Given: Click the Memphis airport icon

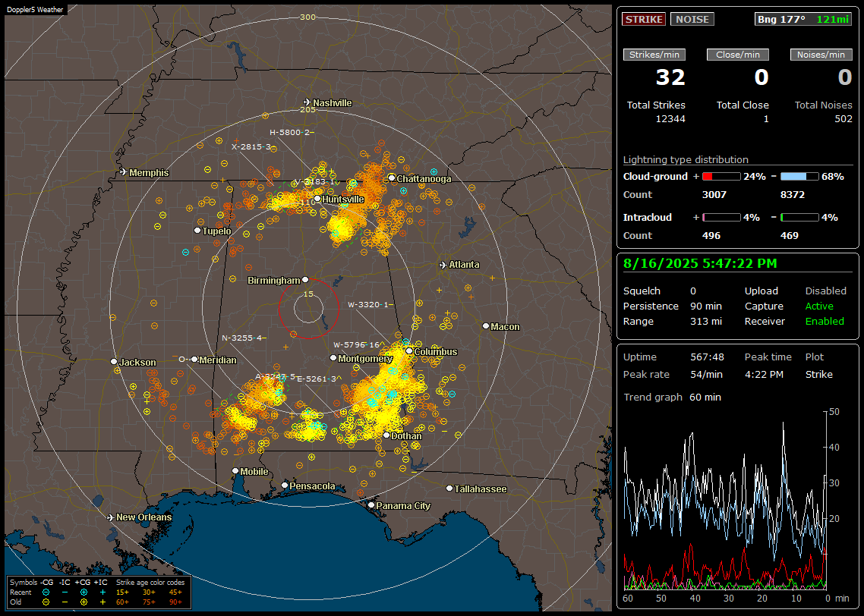Looking at the screenshot, I should tap(124, 172).
